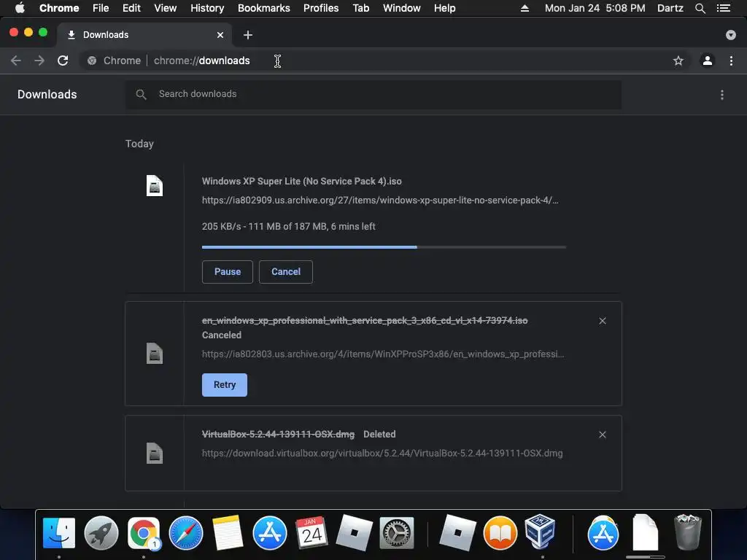
Task: Click the browser back arrow
Action: [x=16, y=61]
